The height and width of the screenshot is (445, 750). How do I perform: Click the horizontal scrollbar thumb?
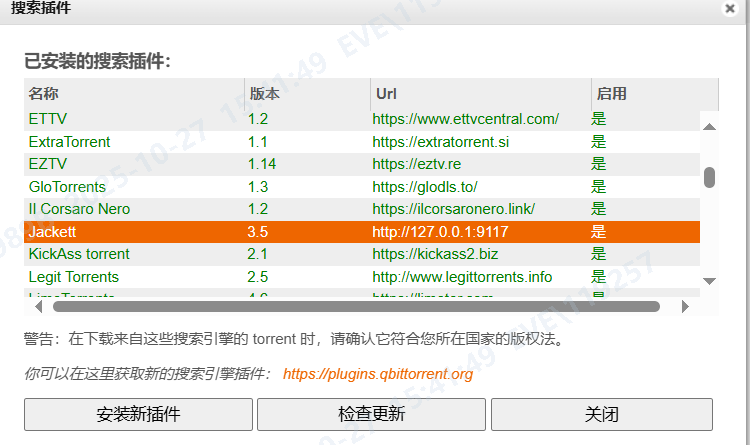pyautogui.click(x=356, y=307)
